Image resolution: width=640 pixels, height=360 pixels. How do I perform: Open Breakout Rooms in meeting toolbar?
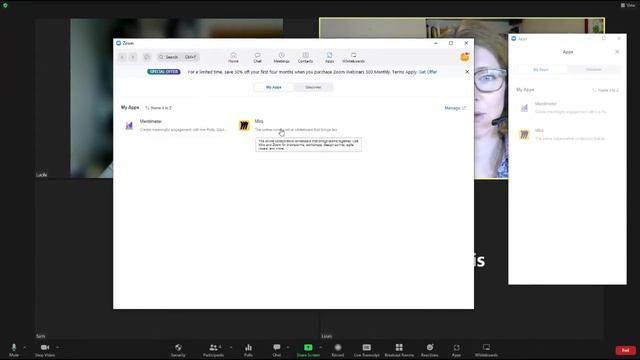click(x=399, y=350)
